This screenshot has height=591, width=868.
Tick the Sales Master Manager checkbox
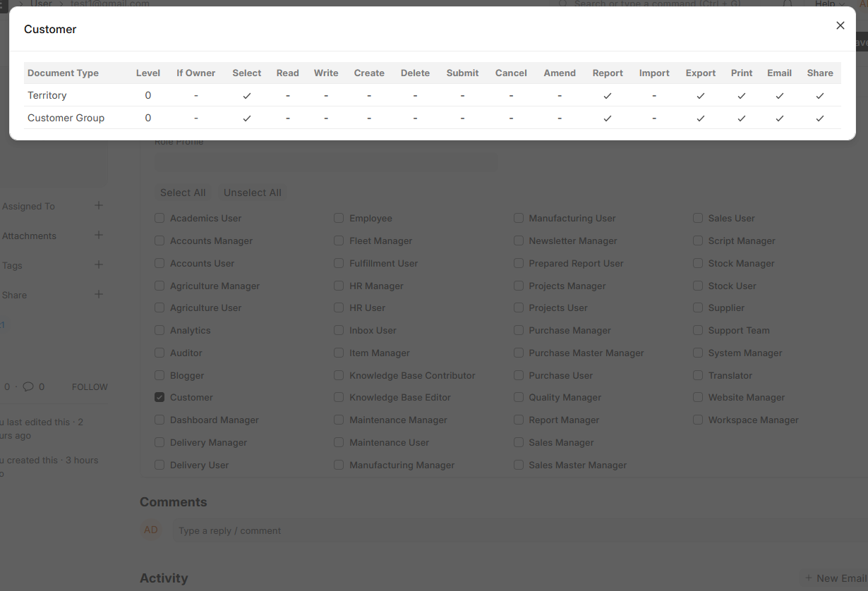tap(519, 465)
